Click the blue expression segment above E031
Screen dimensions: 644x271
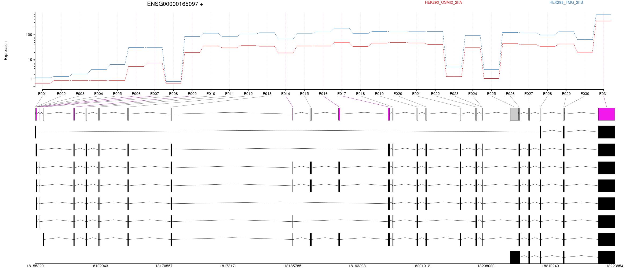(x=603, y=15)
